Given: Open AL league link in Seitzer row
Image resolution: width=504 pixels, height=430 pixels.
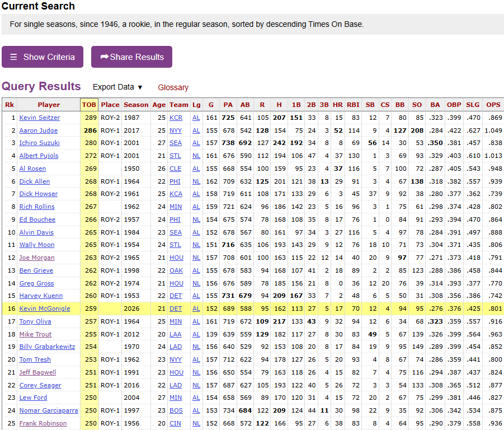Looking at the screenshot, I should point(196,118).
